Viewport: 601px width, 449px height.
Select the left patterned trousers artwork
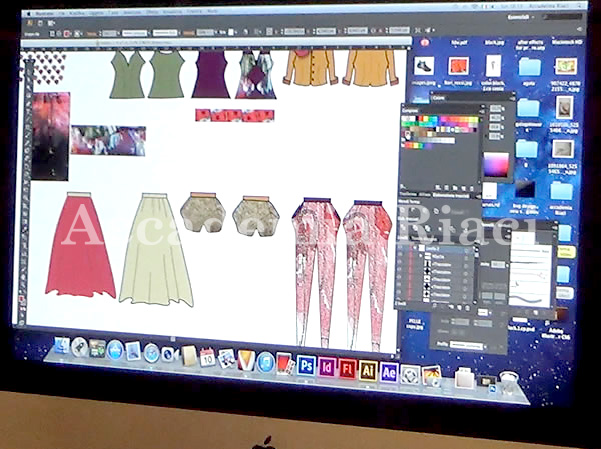[x=315, y=272]
